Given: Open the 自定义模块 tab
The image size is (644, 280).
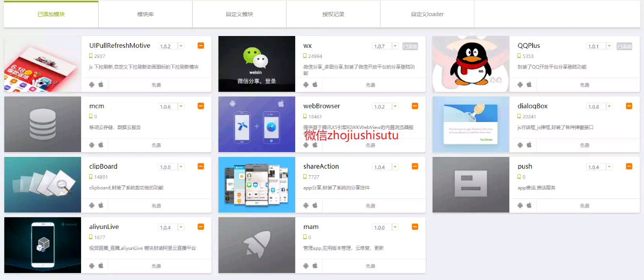Looking at the screenshot, I should pyautogui.click(x=239, y=14).
